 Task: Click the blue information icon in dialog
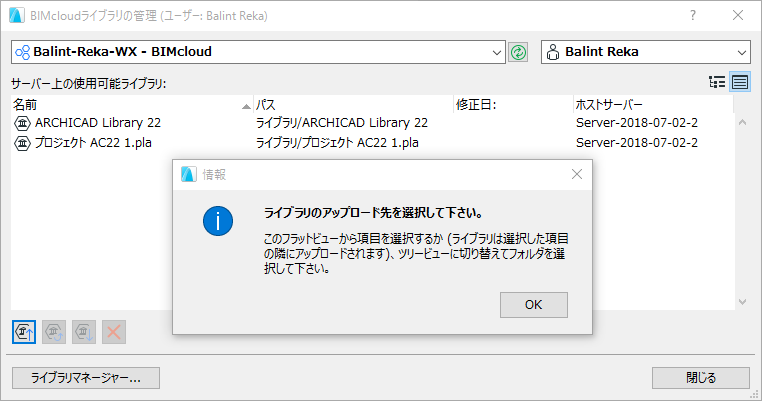click(x=218, y=221)
